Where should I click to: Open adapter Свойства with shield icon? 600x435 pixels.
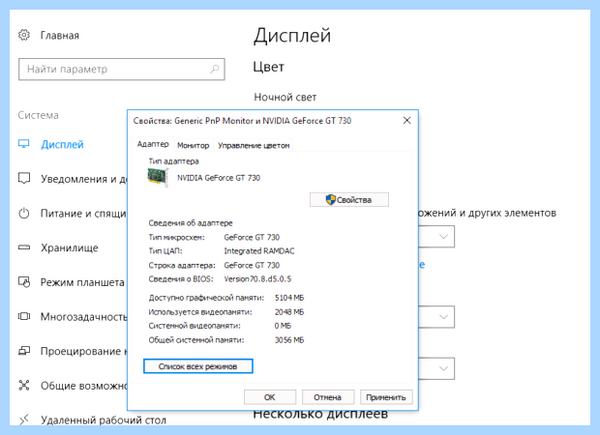point(349,200)
